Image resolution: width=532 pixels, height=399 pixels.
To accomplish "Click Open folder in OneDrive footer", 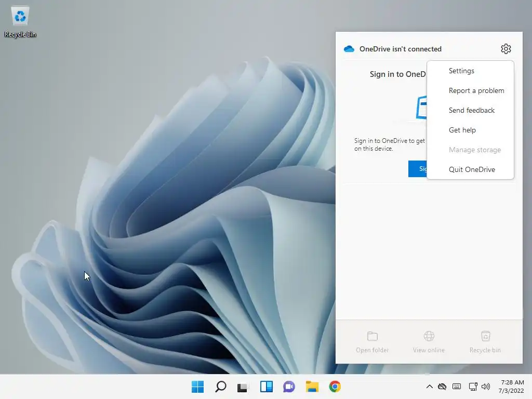I will click(372, 342).
